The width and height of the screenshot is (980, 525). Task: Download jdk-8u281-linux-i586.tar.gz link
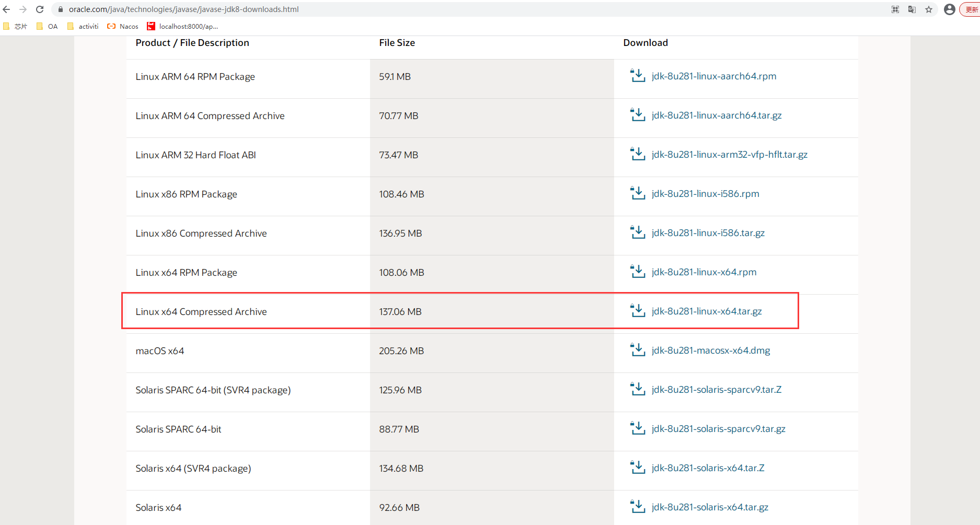[708, 233]
